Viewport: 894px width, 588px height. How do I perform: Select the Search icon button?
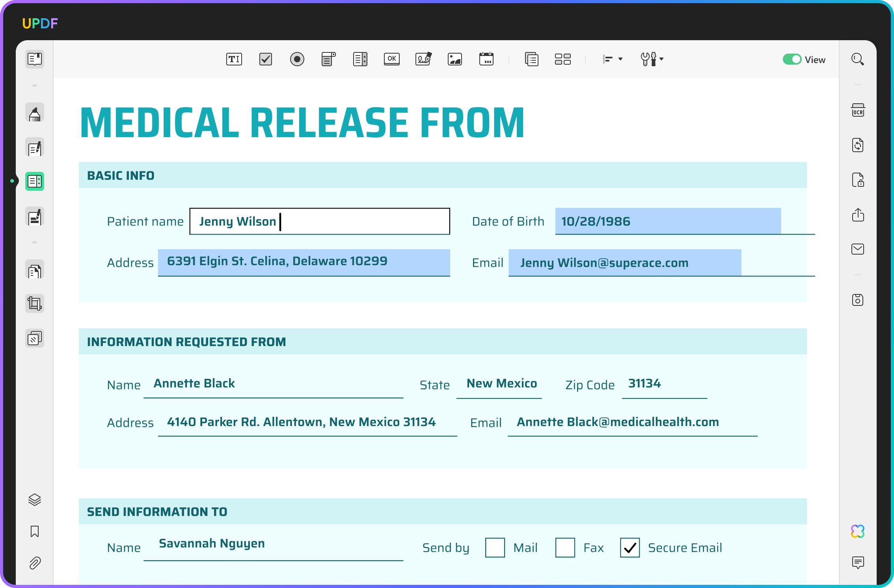click(858, 59)
